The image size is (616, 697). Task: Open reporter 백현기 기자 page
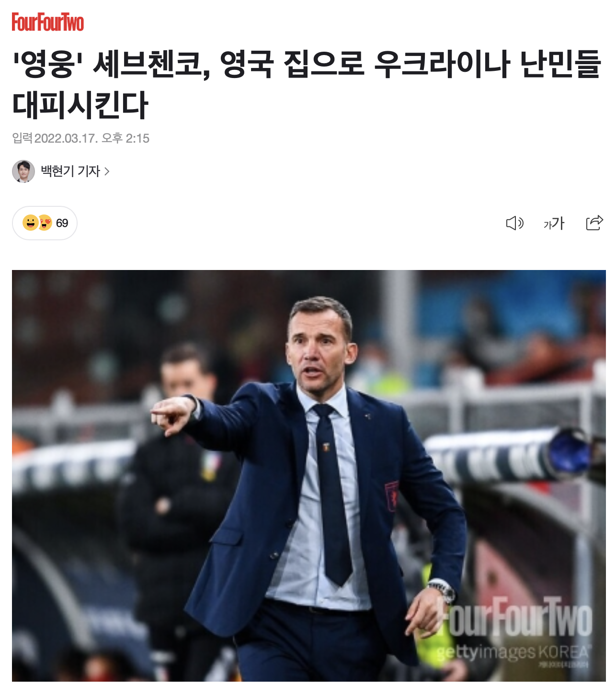point(70,171)
